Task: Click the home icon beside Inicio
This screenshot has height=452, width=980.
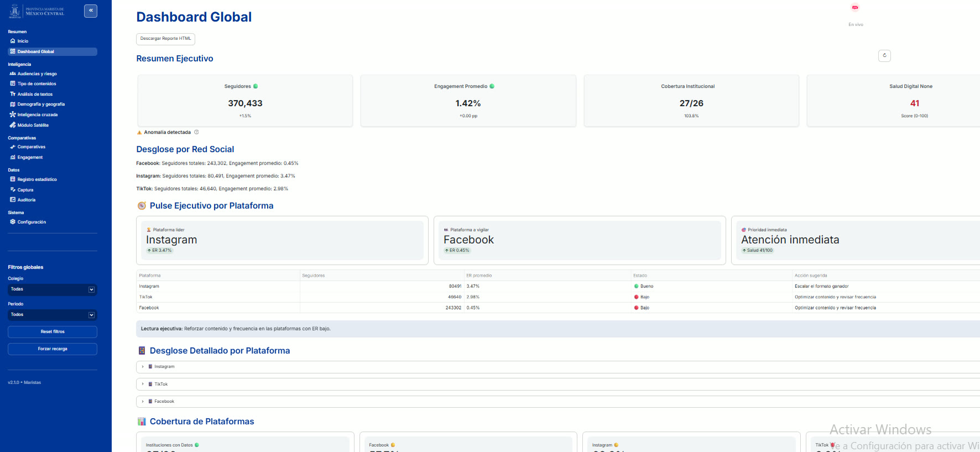Action: (13, 41)
